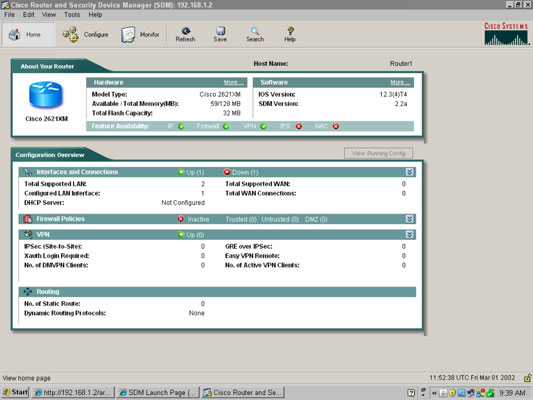Click the VPN section icon
This screenshot has width=533, height=400.
[x=28, y=234]
